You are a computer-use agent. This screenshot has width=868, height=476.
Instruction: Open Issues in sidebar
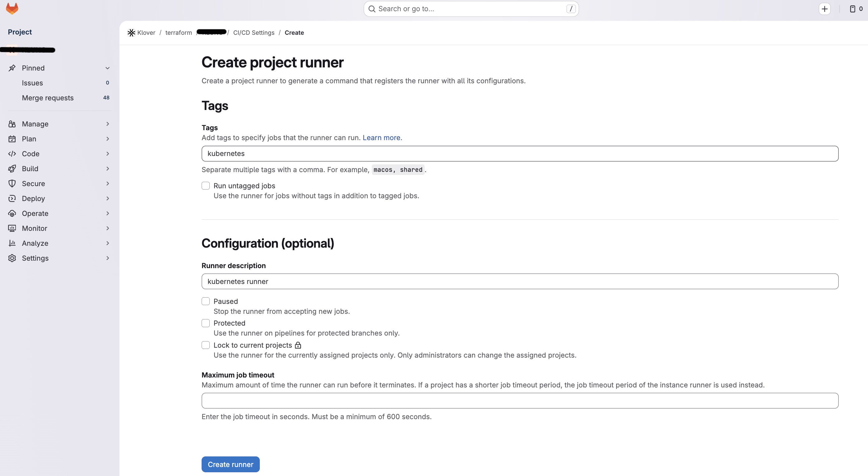click(32, 83)
